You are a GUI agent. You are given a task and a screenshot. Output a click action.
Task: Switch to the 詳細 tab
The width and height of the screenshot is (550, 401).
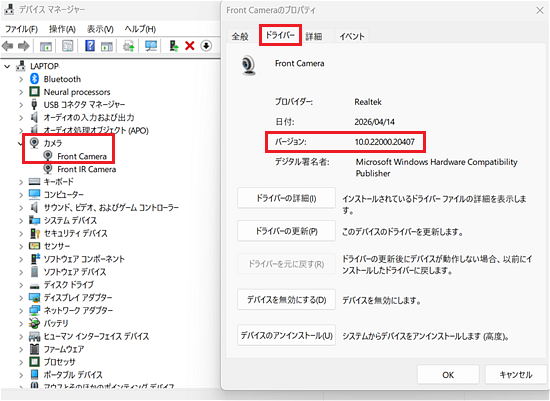click(314, 36)
